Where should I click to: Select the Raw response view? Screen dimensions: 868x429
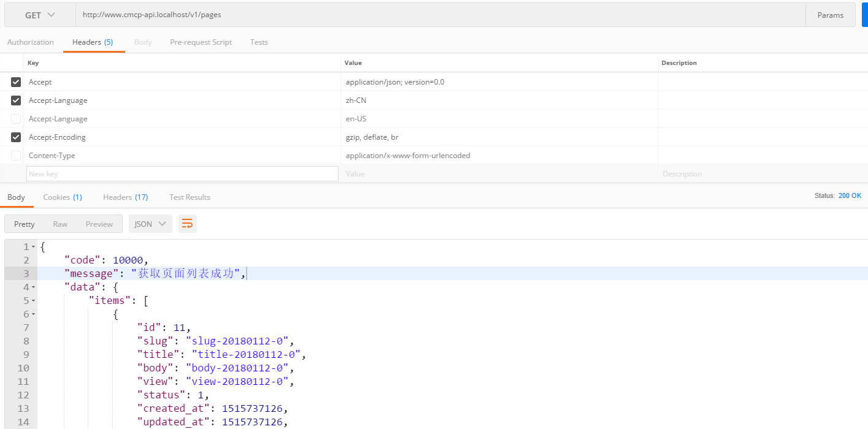[60, 224]
